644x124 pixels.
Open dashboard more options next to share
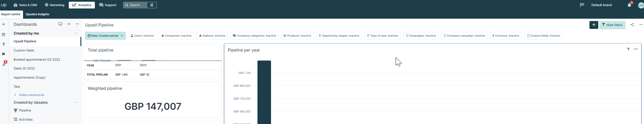point(641,25)
